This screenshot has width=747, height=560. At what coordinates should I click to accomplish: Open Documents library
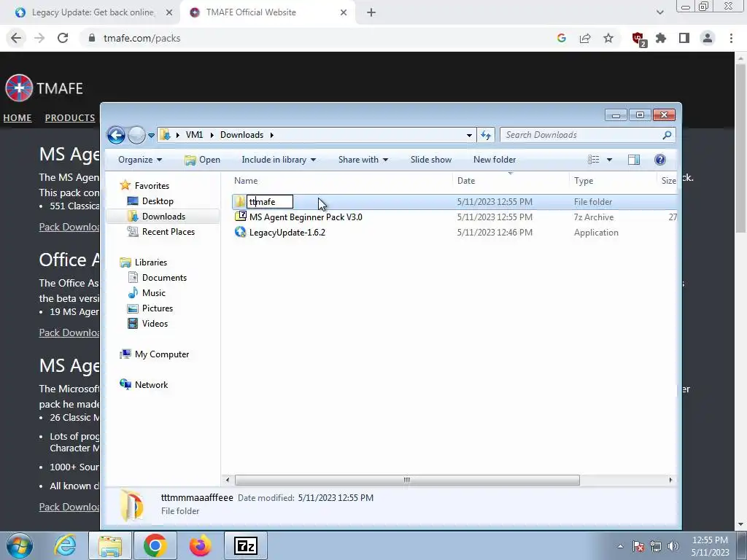164,278
